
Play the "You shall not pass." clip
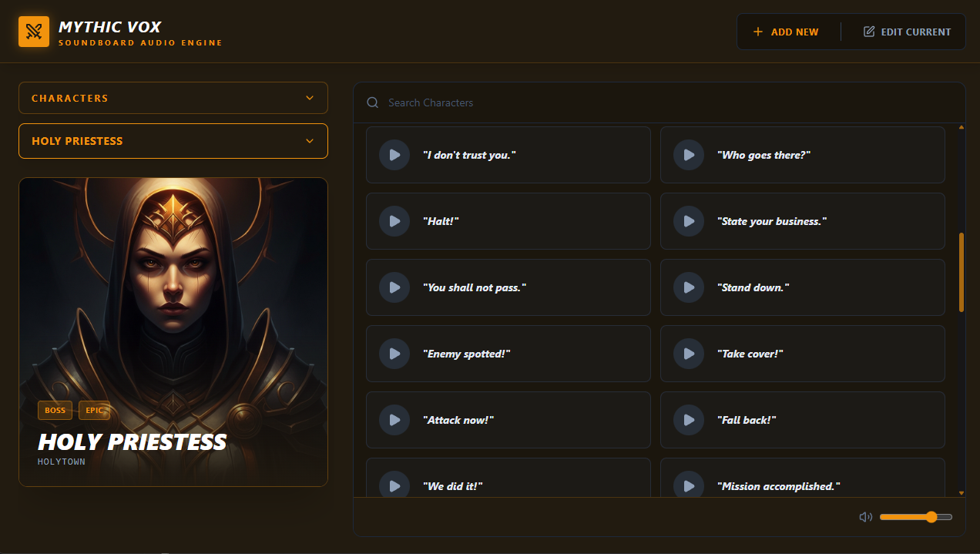[x=394, y=287]
